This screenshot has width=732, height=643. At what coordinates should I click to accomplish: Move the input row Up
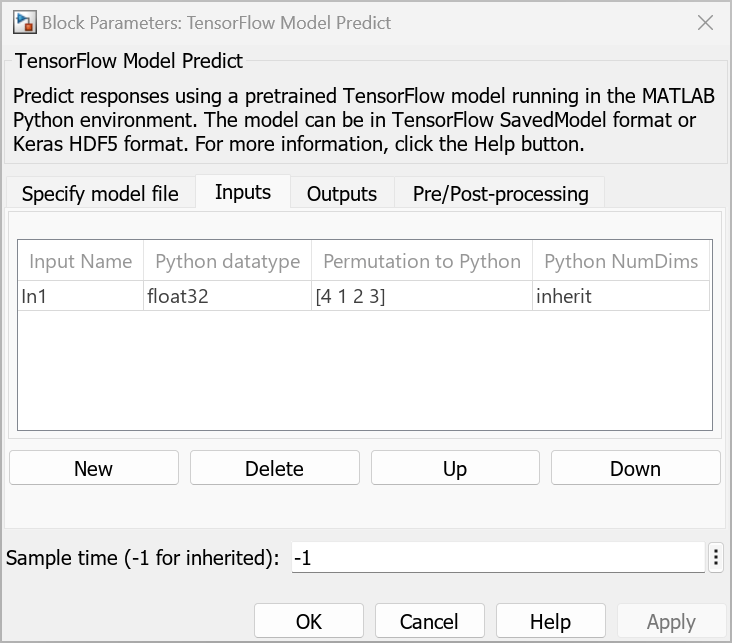(x=455, y=468)
